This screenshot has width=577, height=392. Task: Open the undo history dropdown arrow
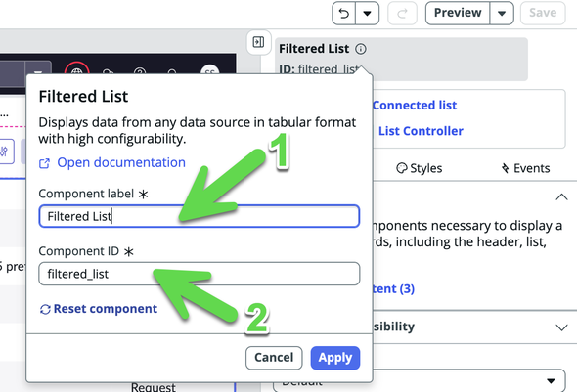coord(367,14)
